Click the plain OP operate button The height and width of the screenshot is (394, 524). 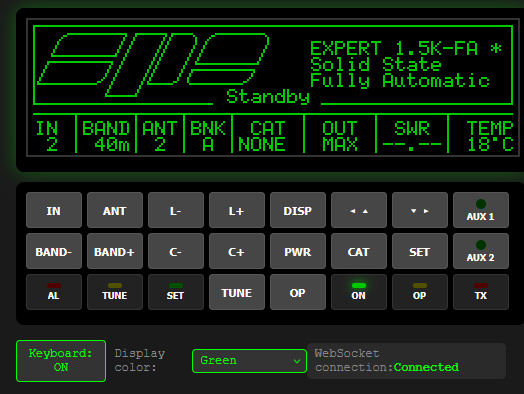tap(298, 292)
